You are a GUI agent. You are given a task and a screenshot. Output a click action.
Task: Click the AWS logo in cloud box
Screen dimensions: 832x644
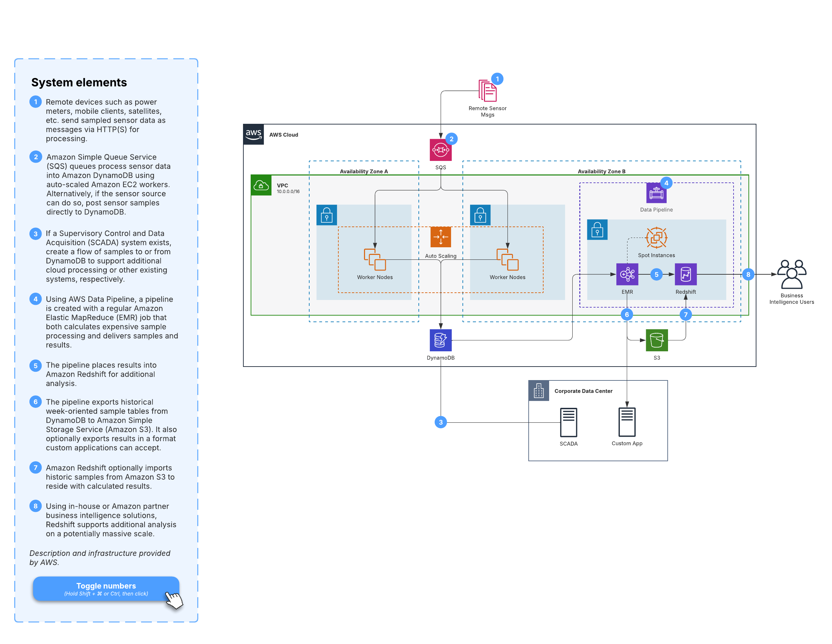pos(253,134)
